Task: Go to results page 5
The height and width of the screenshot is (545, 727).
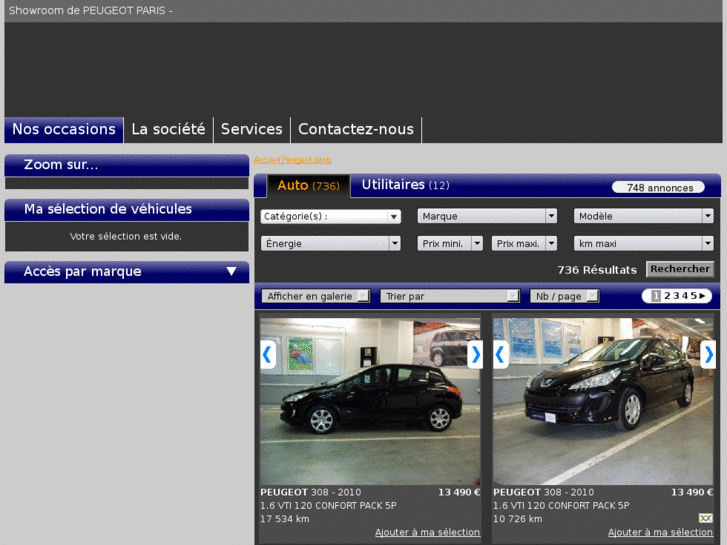Action: (694, 296)
